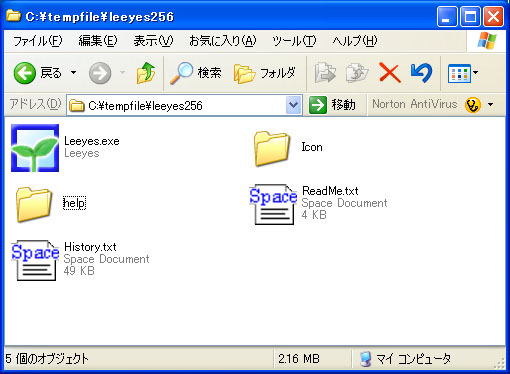Image resolution: width=510 pixels, height=374 pixels.
Task: Click the My Computer status bar icon
Action: point(366,359)
